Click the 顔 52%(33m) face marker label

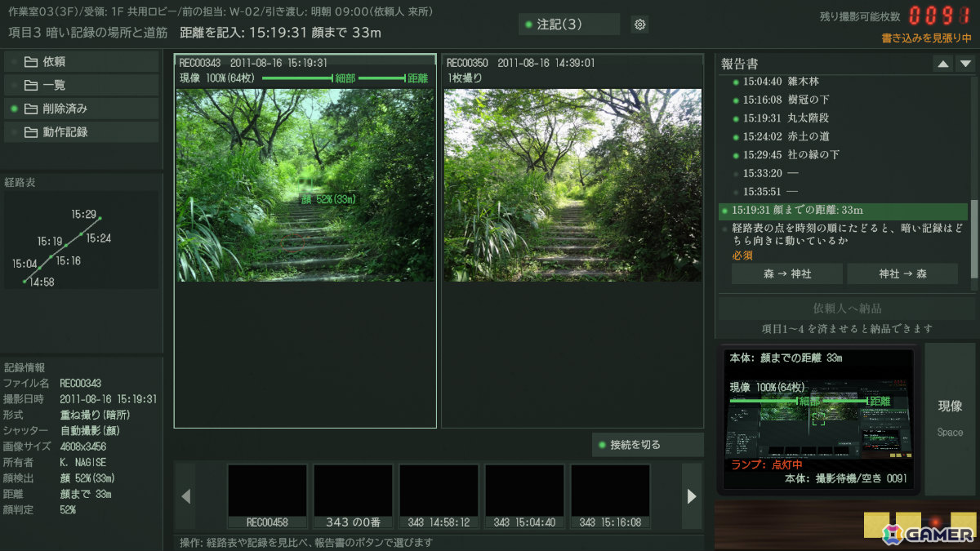328,199
